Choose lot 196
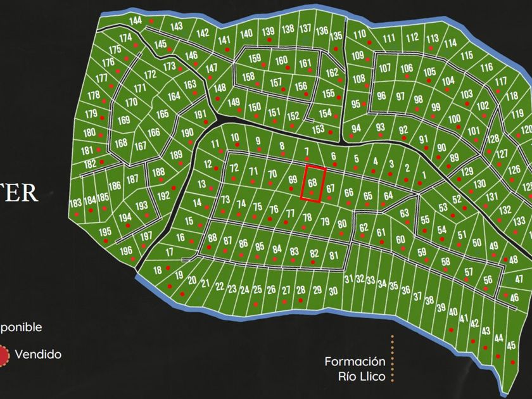The image size is (532, 399). click(x=126, y=251)
